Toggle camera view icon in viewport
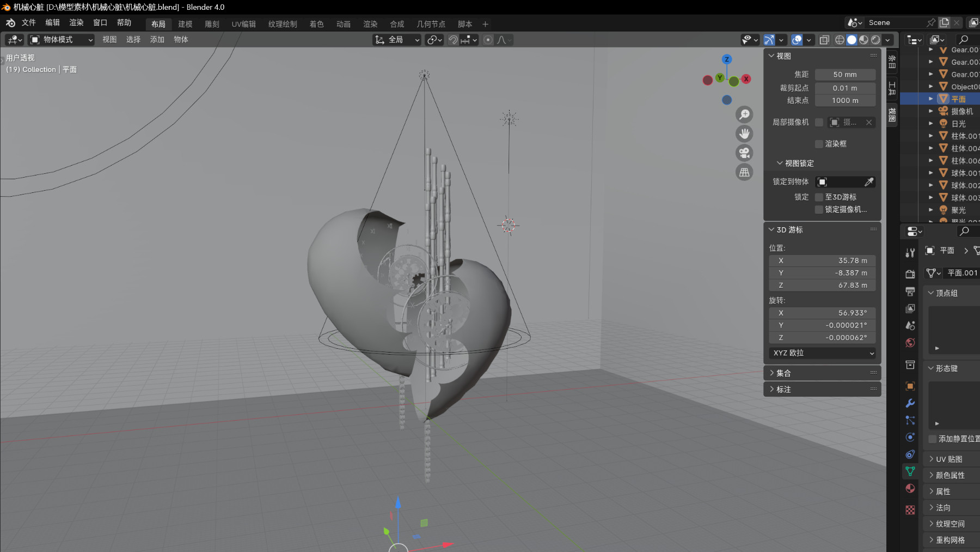 pos(744,153)
